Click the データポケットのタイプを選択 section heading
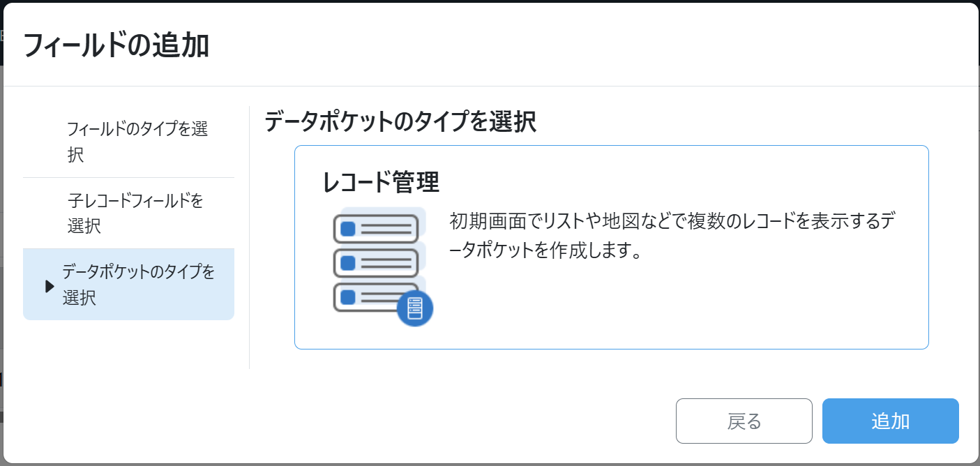The image size is (980, 466). (400, 123)
